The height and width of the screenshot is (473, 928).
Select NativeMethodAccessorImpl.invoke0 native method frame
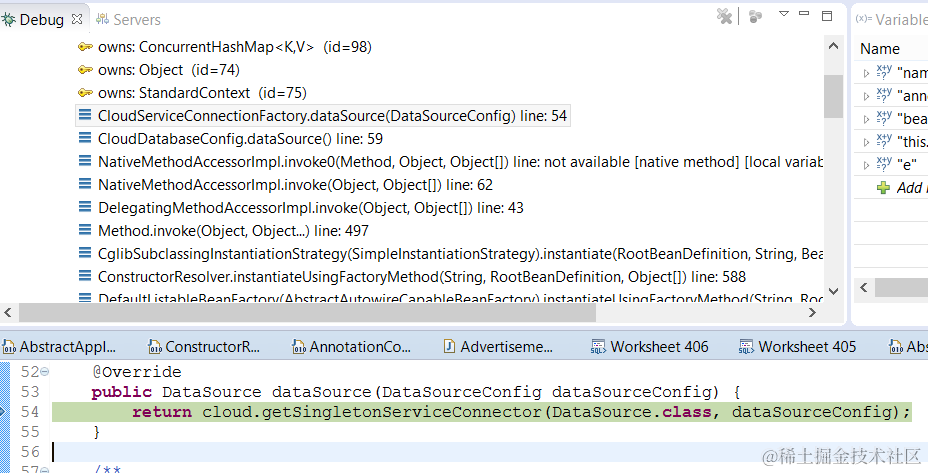[x=450, y=162]
